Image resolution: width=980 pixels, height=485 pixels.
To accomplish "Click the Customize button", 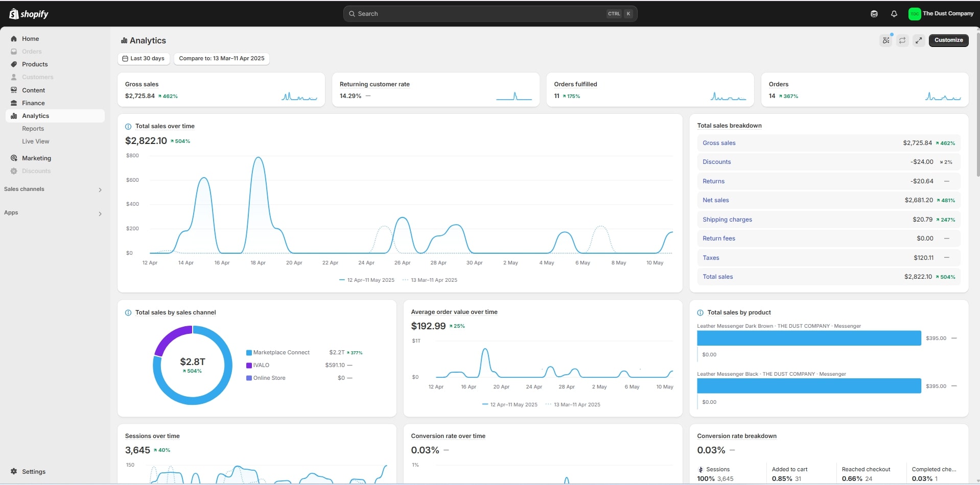I will tap(948, 40).
